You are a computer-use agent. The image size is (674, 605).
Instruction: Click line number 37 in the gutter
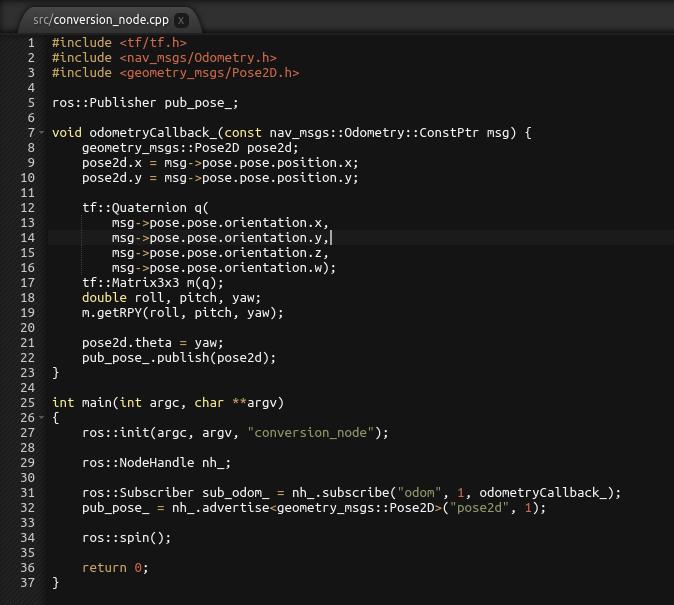coord(28,583)
